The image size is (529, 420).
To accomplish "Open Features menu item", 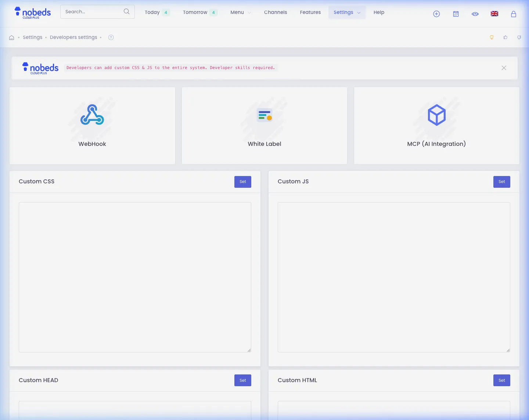I will [x=310, y=12].
